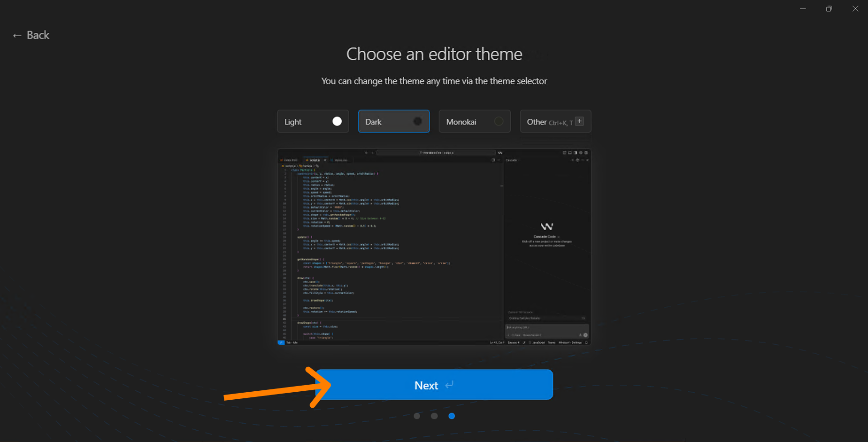Open the ellipsis menu on the editor tab bar
This screenshot has height=442, width=868.
click(499, 160)
